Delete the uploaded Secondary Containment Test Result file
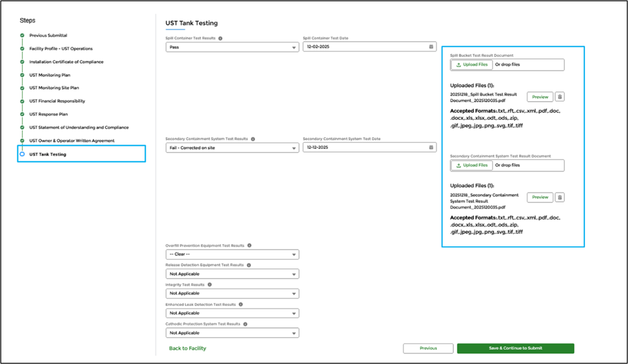The image size is (628, 364). (560, 198)
